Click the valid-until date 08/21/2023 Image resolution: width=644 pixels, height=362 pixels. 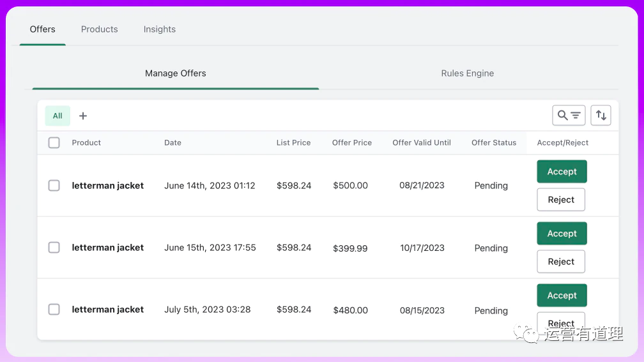422,185
